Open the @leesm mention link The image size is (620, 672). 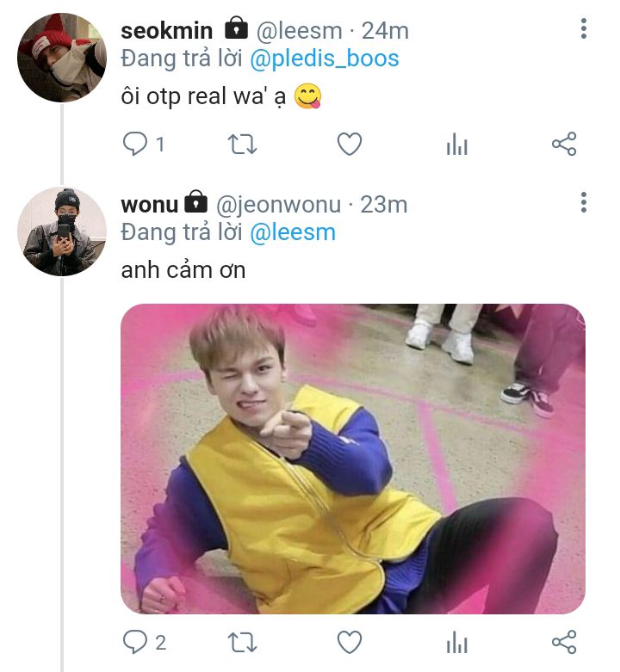pos(292,232)
